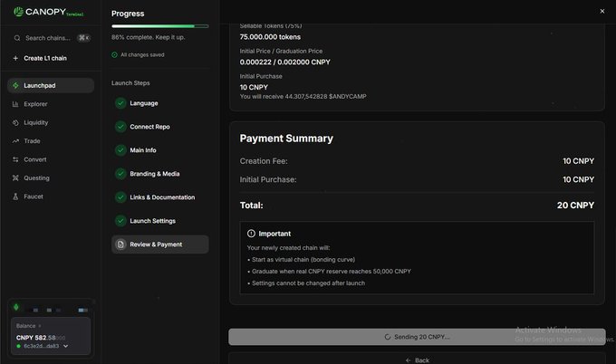Go to Branding & Media step
This screenshot has width=616, height=364.
tap(155, 174)
